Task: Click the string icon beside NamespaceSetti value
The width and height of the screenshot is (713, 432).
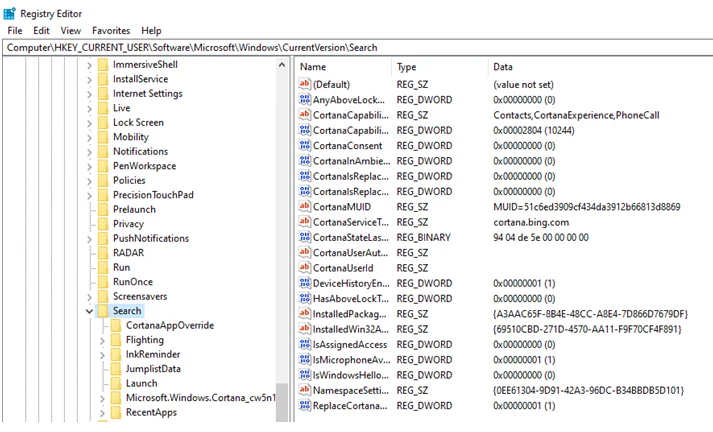Action: click(x=304, y=390)
